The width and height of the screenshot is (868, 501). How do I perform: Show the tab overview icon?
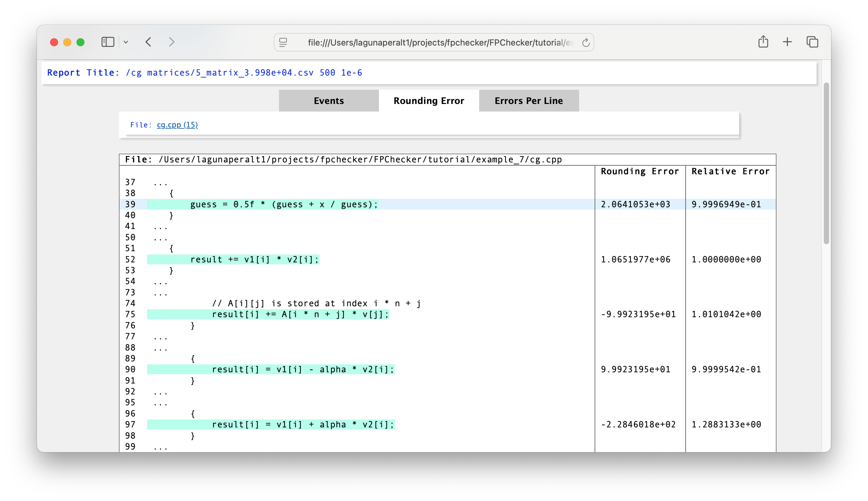click(x=812, y=42)
